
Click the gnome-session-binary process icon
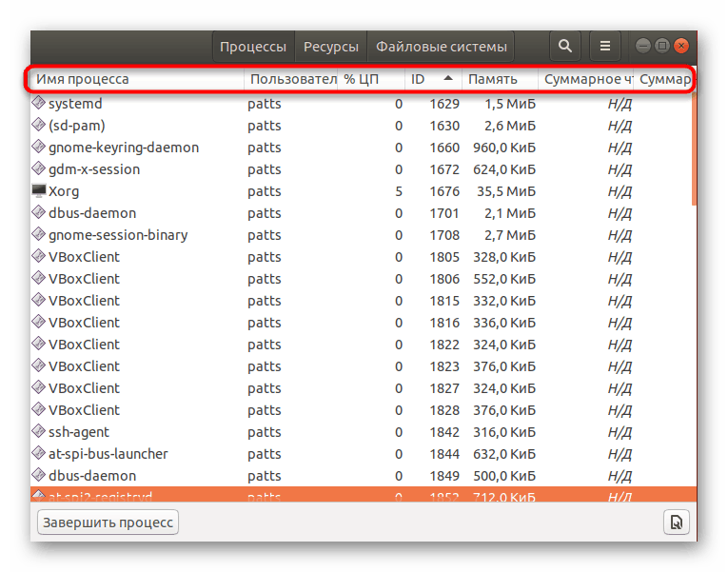coord(38,234)
